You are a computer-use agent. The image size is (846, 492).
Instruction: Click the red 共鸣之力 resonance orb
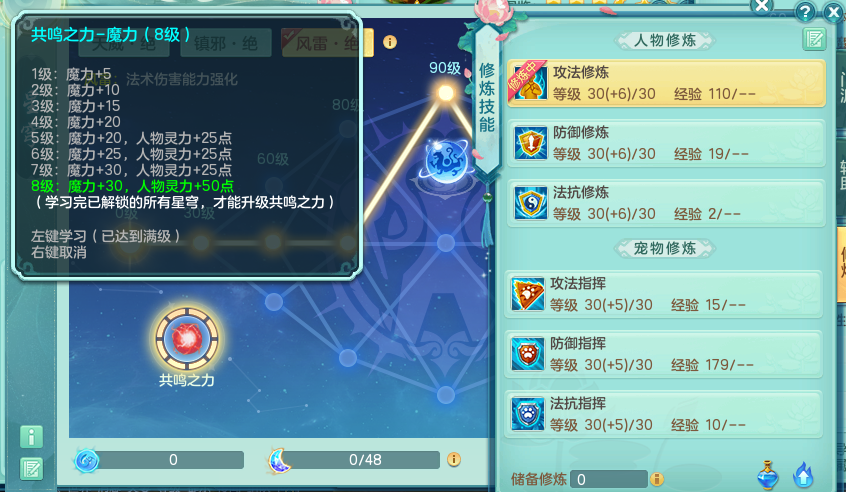187,339
